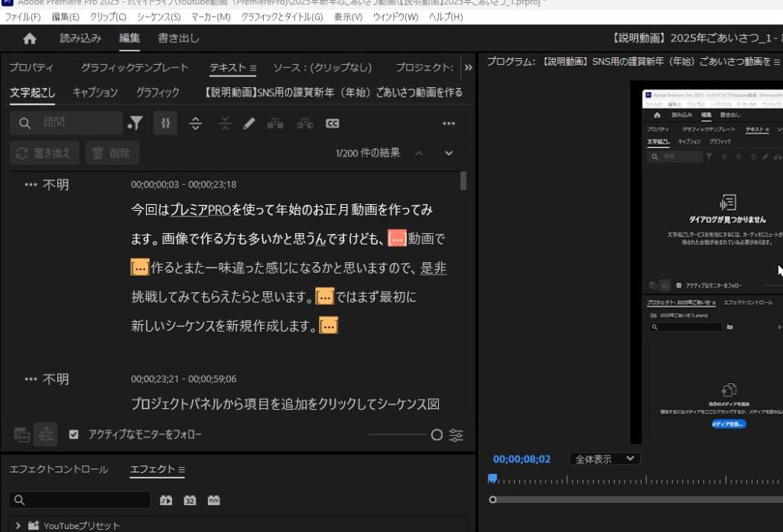Open the グラフィックとタイトル(G) menu

pyautogui.click(x=282, y=17)
